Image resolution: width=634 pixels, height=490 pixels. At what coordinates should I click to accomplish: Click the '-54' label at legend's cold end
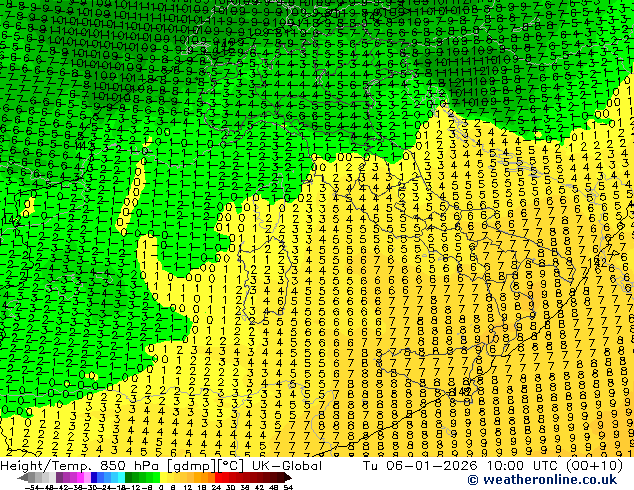33,487
